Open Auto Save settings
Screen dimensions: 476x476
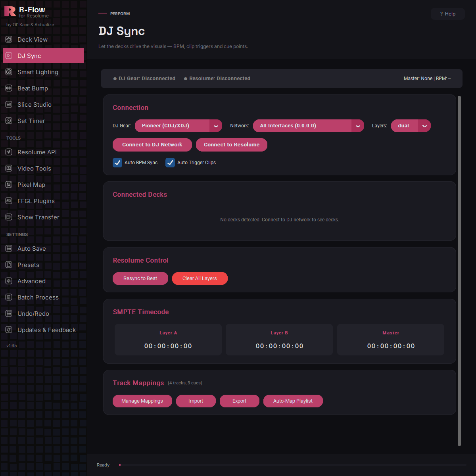(44, 248)
